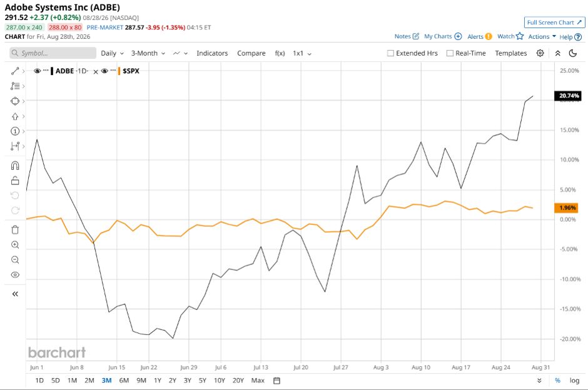Open the Daily frequency dropdown

[x=112, y=53]
